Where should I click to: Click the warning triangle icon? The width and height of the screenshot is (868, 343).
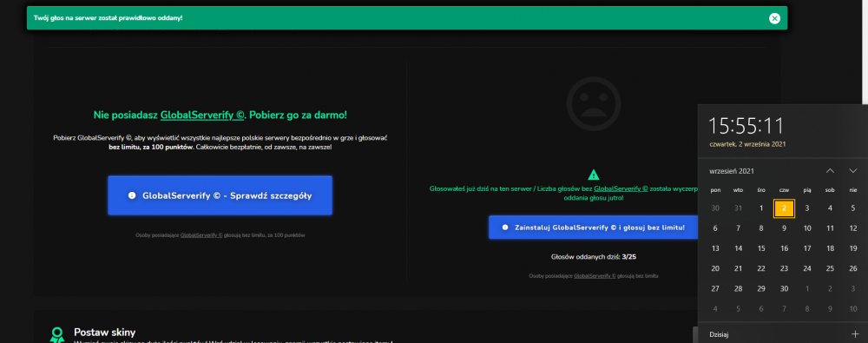coord(594,175)
